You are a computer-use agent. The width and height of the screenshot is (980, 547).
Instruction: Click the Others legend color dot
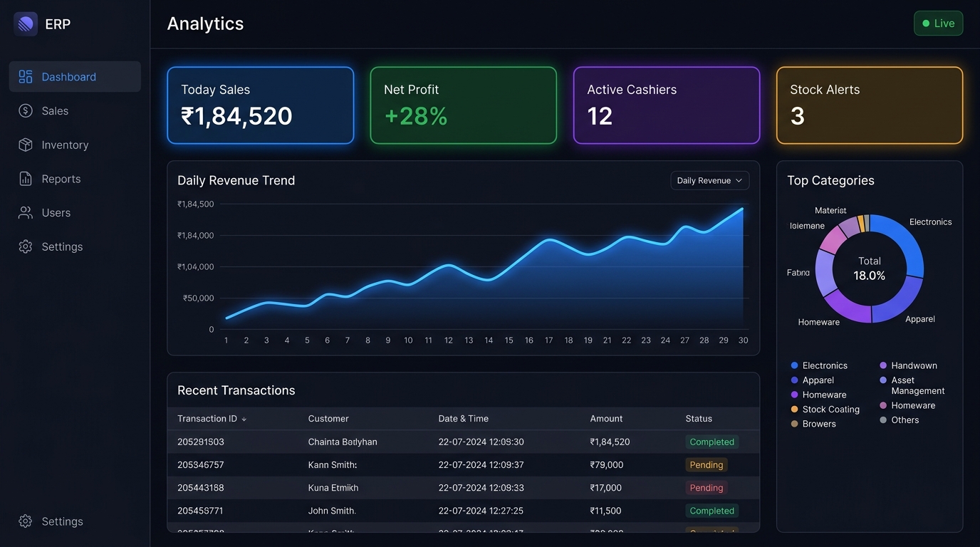(883, 420)
